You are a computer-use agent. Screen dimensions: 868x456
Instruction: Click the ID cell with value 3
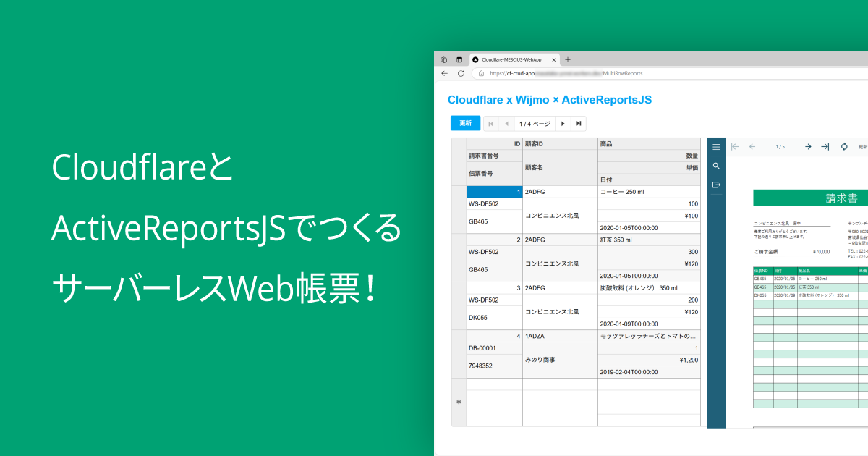click(x=494, y=288)
